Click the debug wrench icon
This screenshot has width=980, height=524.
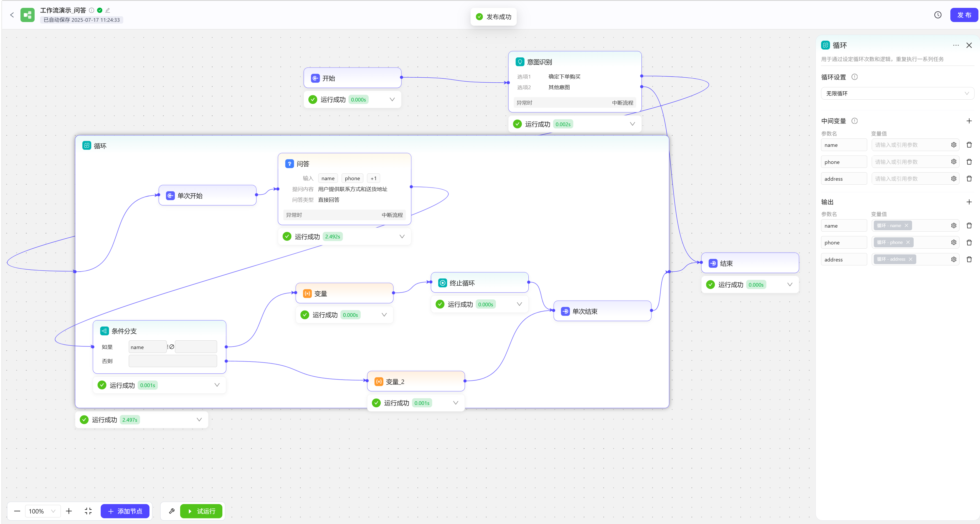pyautogui.click(x=172, y=511)
